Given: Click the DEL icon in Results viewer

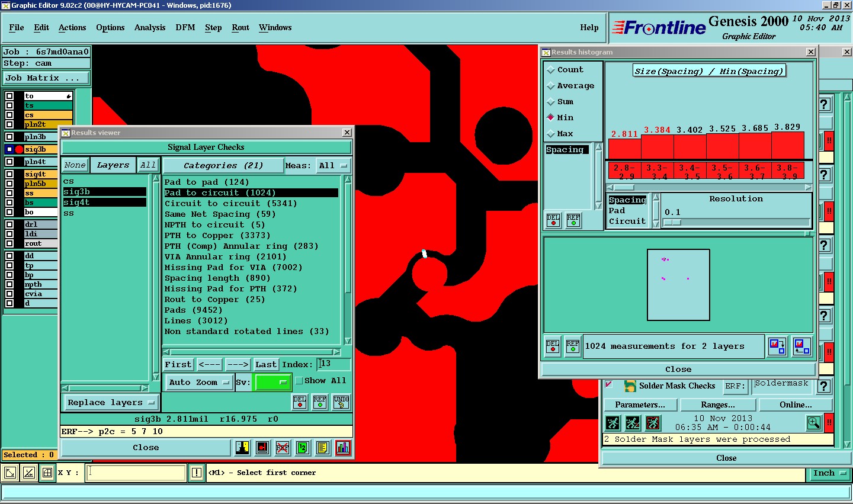Looking at the screenshot, I should coord(300,402).
